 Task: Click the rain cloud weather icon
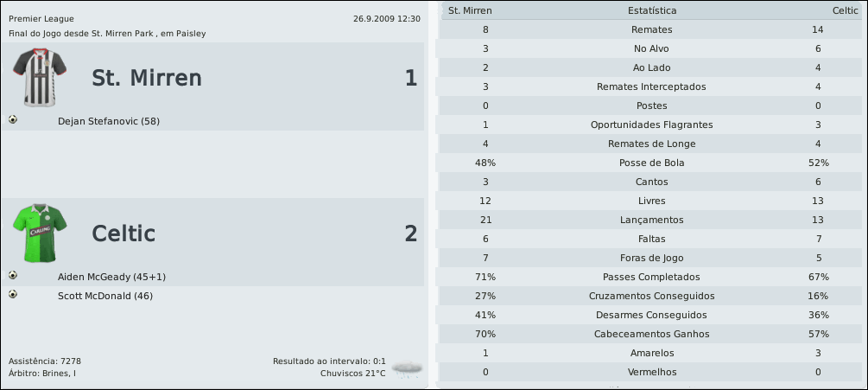coord(406,368)
